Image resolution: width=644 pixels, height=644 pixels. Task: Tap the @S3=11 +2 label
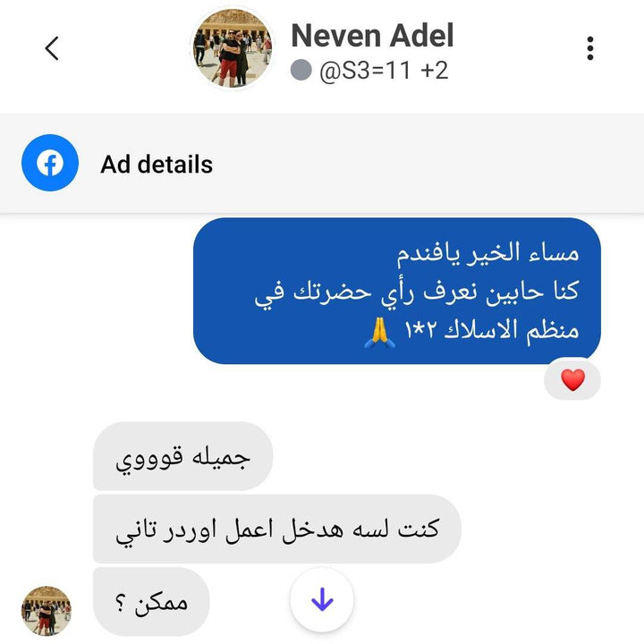[384, 71]
